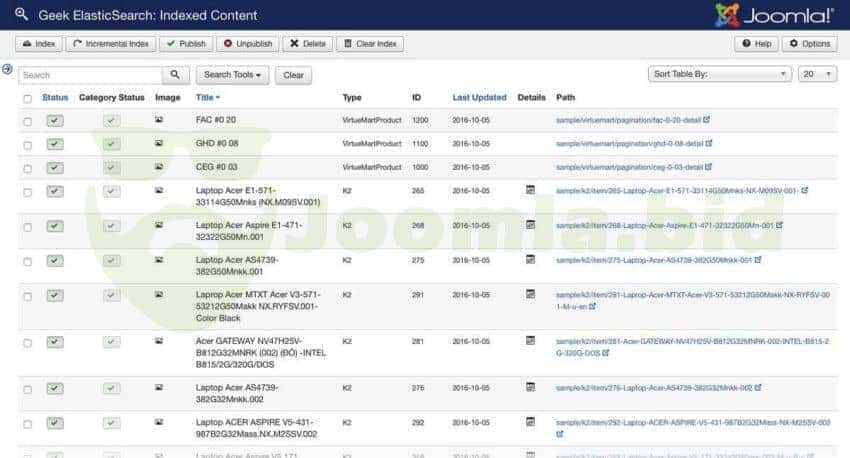Open component Options
Image resolution: width=850 pixels, height=458 pixels.
click(810, 44)
